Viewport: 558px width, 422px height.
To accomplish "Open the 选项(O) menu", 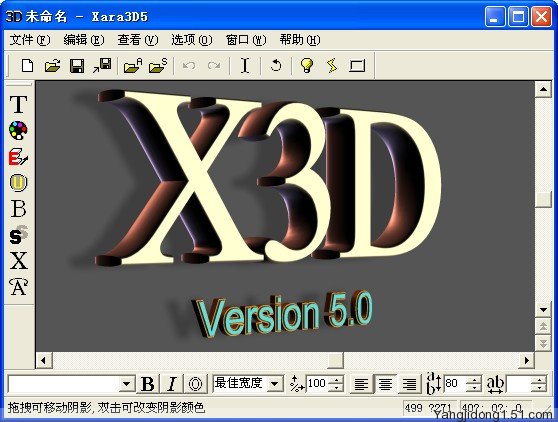I will (x=192, y=40).
